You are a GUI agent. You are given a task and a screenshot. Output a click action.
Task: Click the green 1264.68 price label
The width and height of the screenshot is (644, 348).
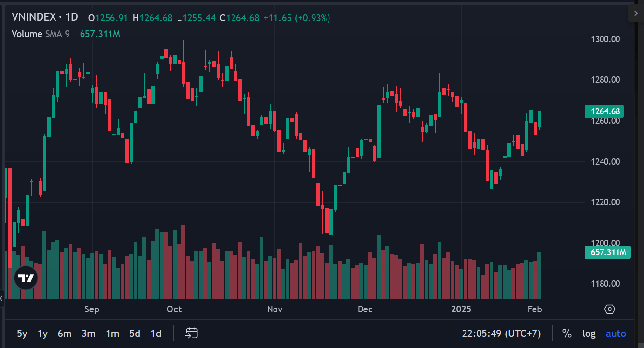tap(604, 111)
